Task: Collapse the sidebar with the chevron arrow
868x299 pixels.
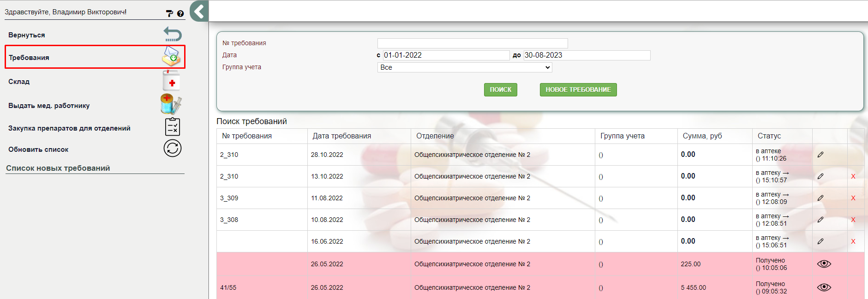Action: [199, 11]
